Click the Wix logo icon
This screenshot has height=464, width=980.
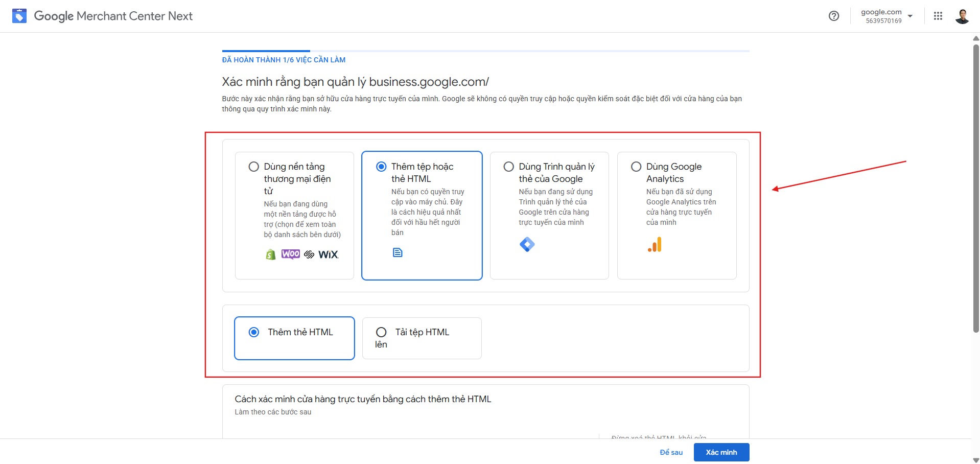tap(329, 254)
